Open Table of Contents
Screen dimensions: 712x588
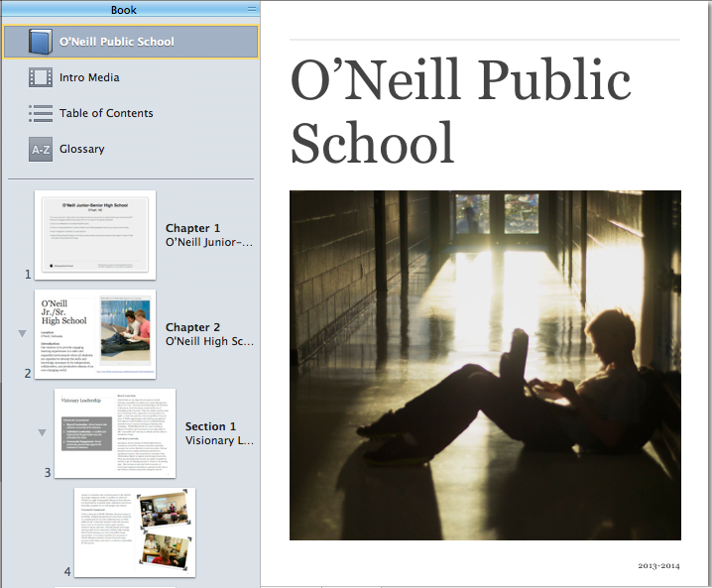click(x=106, y=113)
